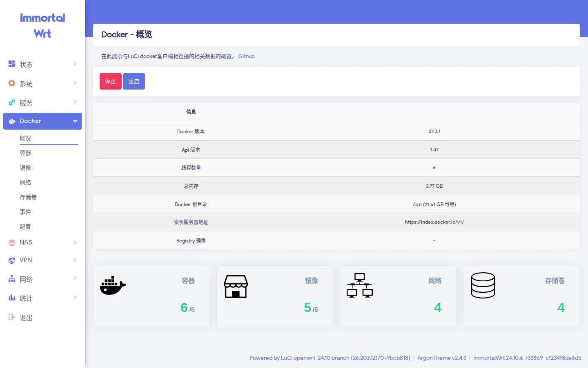The image size is (588, 368).
Task: Click the 系统 gear icon
Action: pyautogui.click(x=12, y=83)
